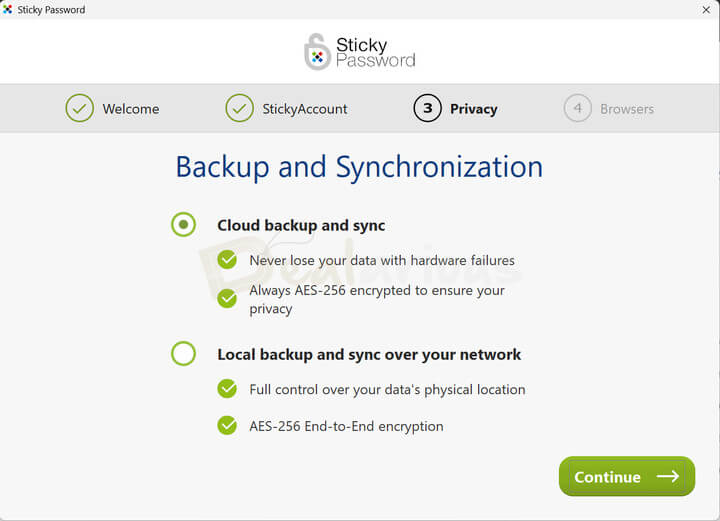Click checkmark beside hardware failures line
The image size is (720, 521).
(x=227, y=260)
